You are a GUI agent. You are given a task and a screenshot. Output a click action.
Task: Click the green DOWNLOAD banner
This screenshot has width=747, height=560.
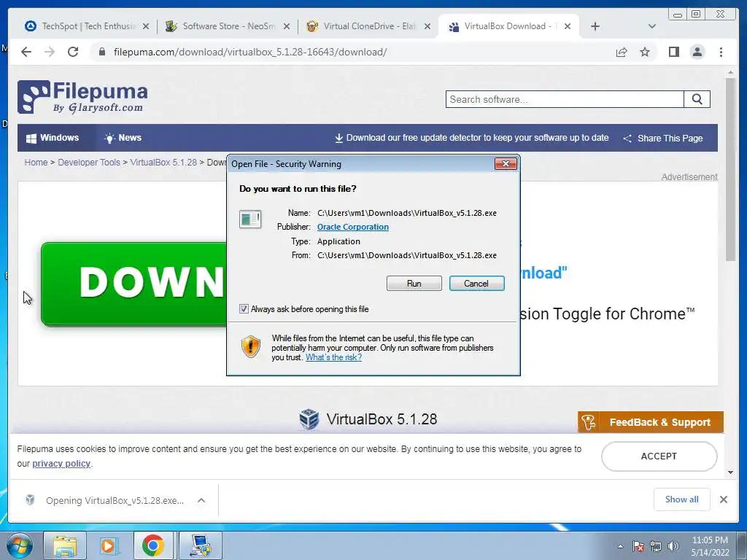pyautogui.click(x=134, y=284)
